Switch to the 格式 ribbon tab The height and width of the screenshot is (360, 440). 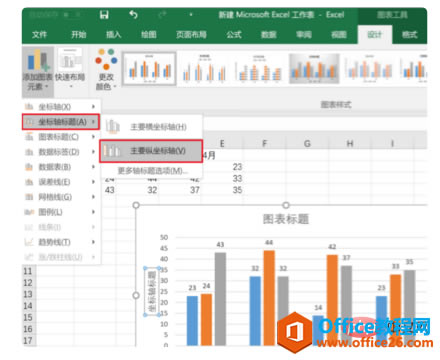[409, 35]
